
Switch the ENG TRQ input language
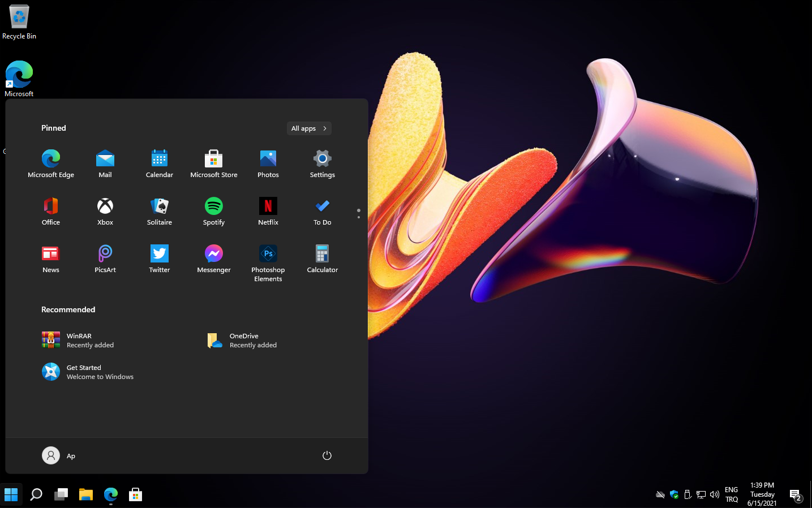click(x=732, y=494)
